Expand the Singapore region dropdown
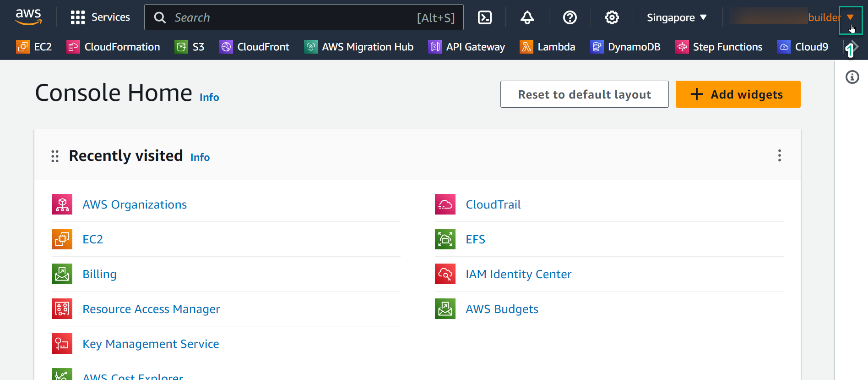The image size is (868, 380). click(677, 17)
